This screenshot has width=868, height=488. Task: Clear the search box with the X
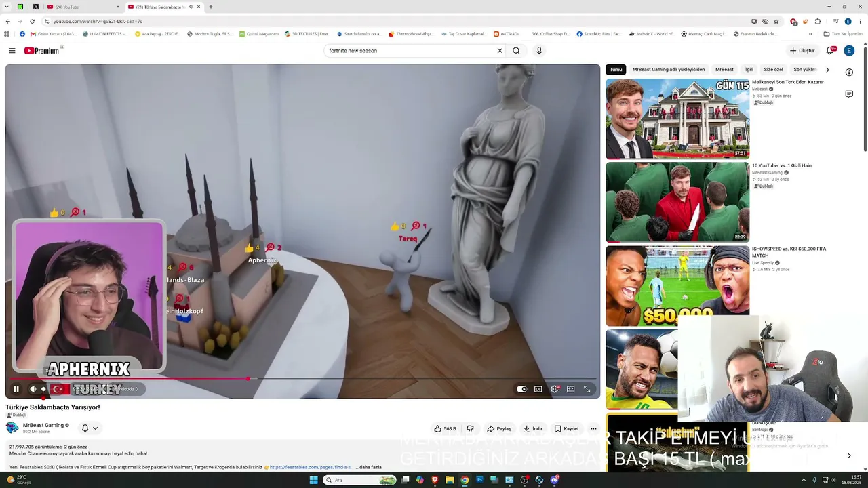click(x=500, y=51)
